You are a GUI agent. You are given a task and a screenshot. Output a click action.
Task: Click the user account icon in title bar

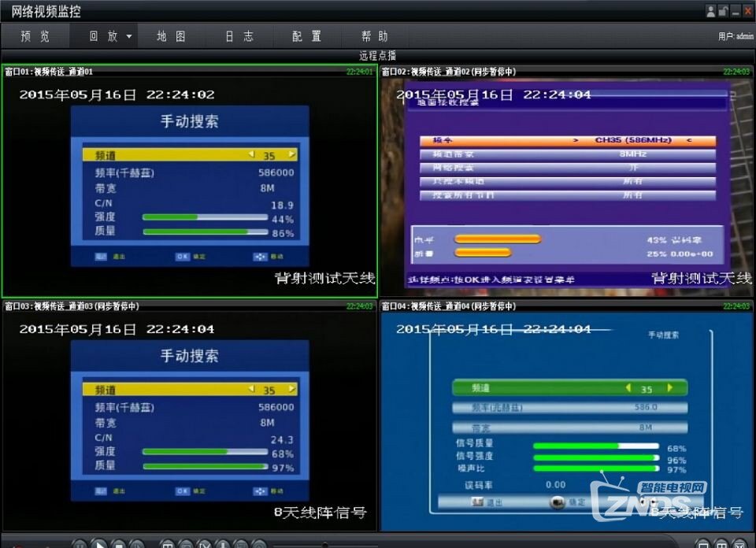point(710,11)
